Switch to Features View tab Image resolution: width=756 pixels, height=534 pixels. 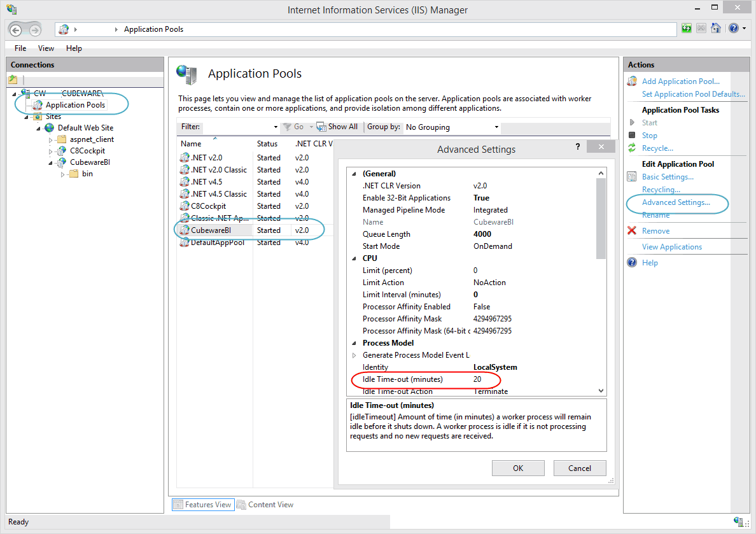[203, 505]
